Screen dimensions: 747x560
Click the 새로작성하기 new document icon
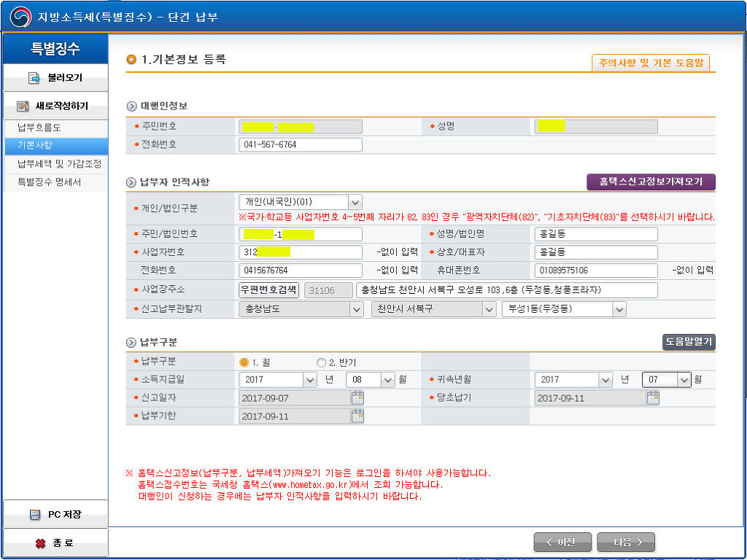(23, 106)
